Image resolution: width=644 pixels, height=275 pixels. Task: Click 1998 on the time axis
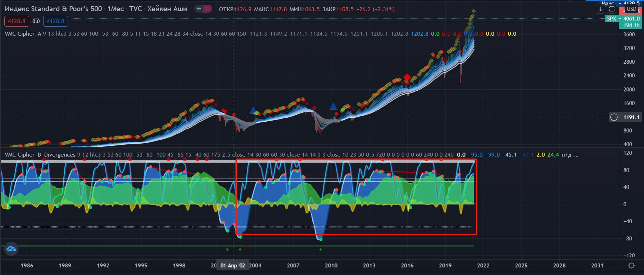point(179,266)
